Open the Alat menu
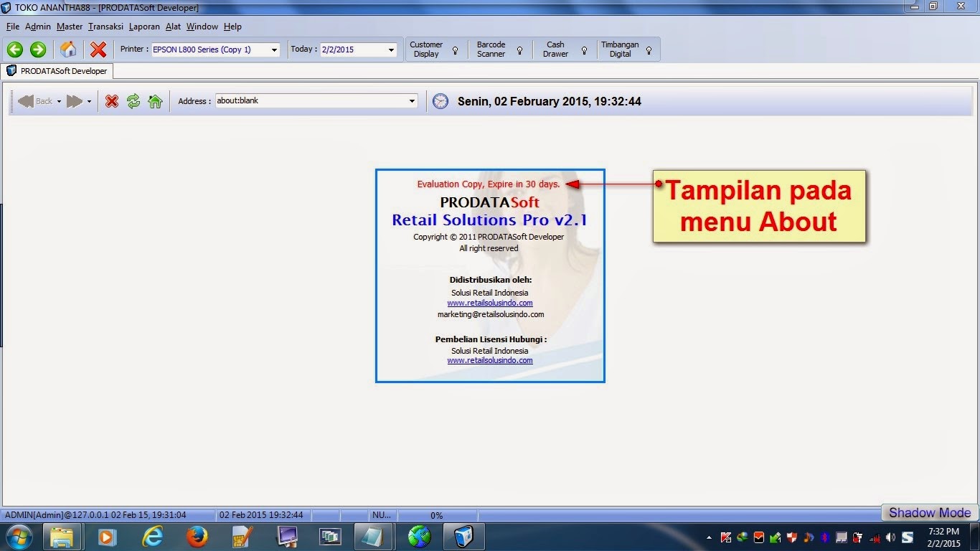The width and height of the screenshot is (980, 551). coord(173,27)
